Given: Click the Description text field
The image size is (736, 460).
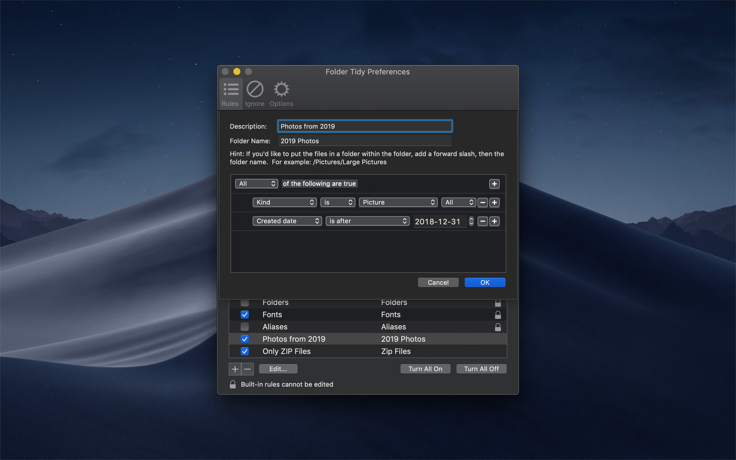Looking at the screenshot, I should tap(365, 126).
